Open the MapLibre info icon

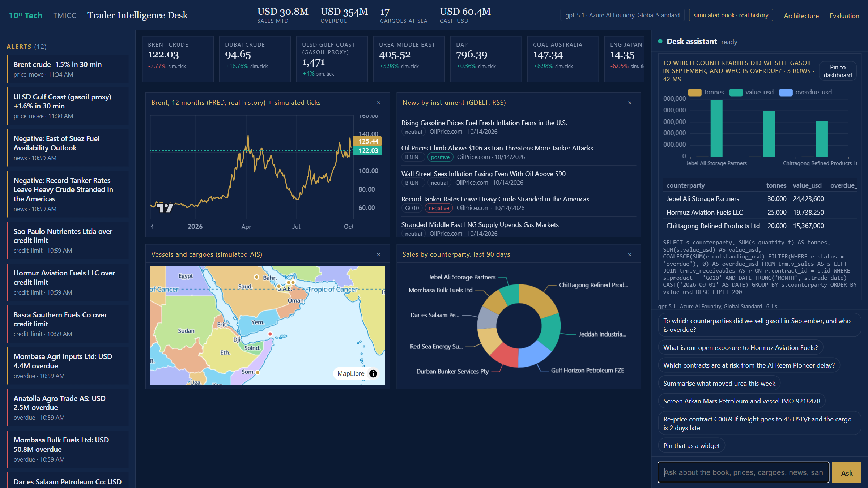coord(373,374)
